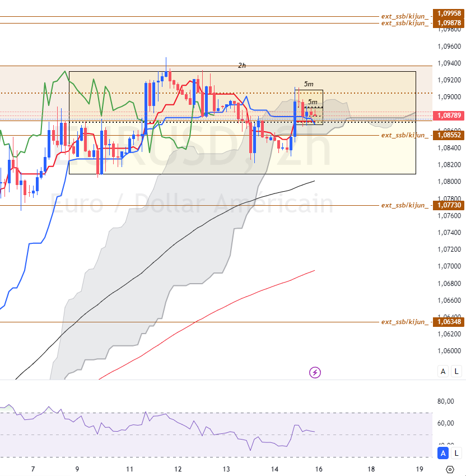Click the 1,06348 price level label

[x=449, y=322]
